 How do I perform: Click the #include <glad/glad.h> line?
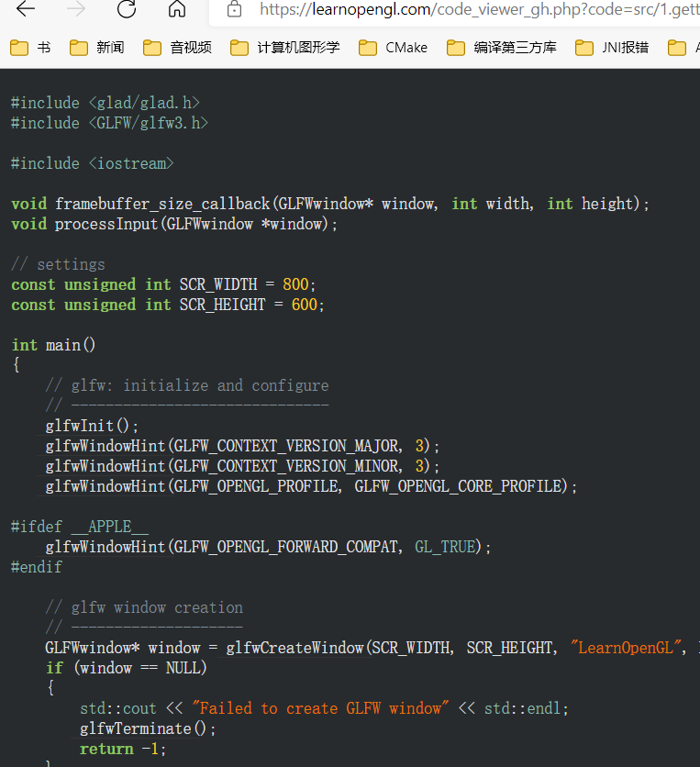pyautogui.click(x=106, y=103)
